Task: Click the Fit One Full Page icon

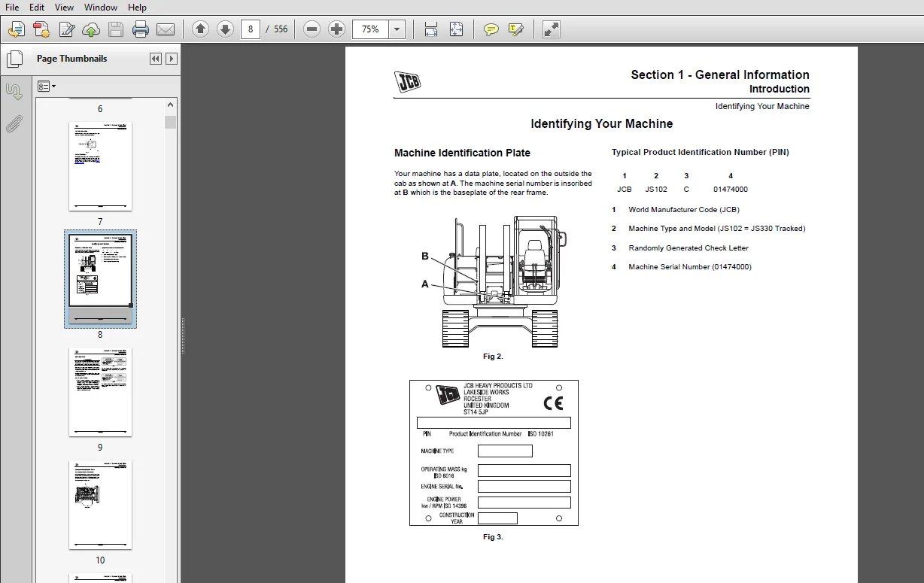Action: pyautogui.click(x=456, y=29)
